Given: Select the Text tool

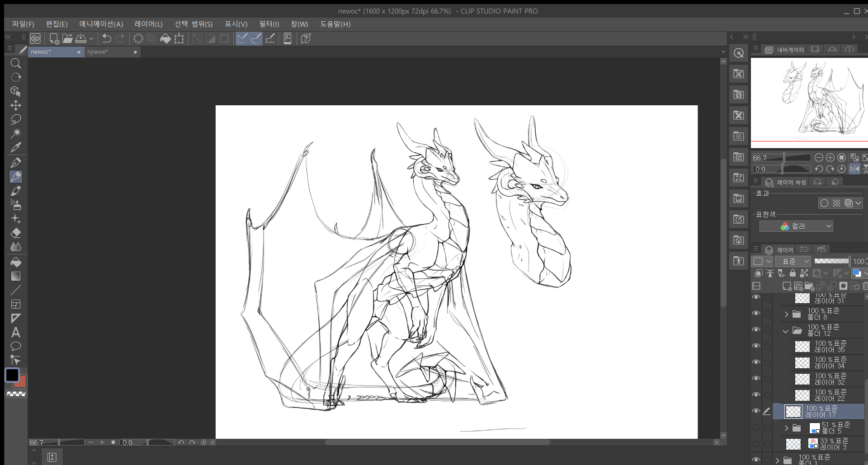Looking at the screenshot, I should click(16, 333).
